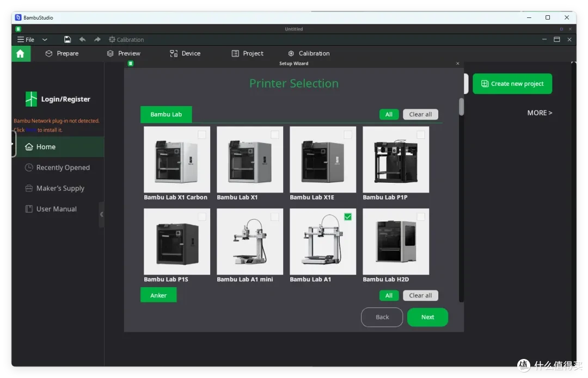This screenshot has width=588, height=378.
Task: Check the Bambu Lab X1E checkbox
Action: point(348,135)
